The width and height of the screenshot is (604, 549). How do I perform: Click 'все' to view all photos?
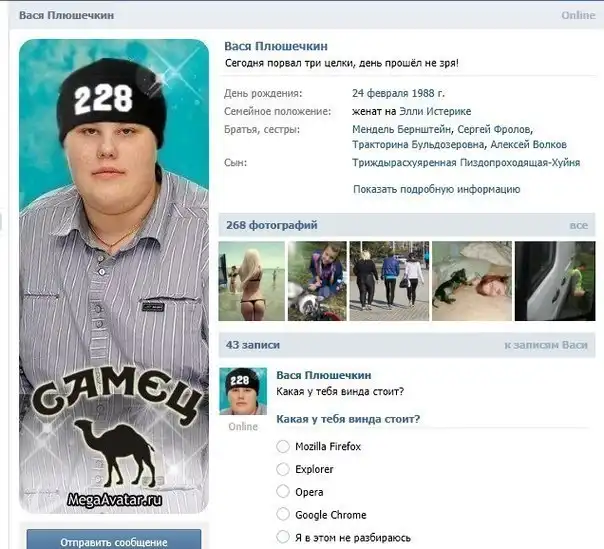[578, 225]
